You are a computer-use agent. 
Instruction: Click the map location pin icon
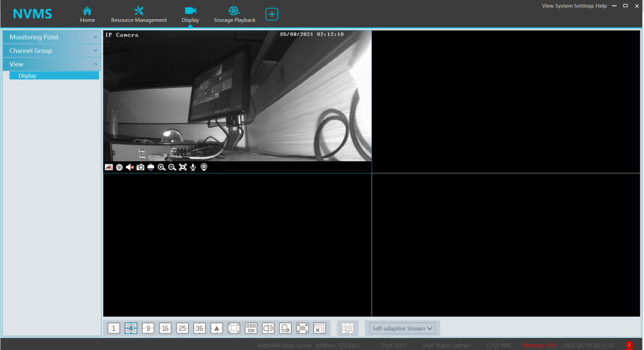203,167
